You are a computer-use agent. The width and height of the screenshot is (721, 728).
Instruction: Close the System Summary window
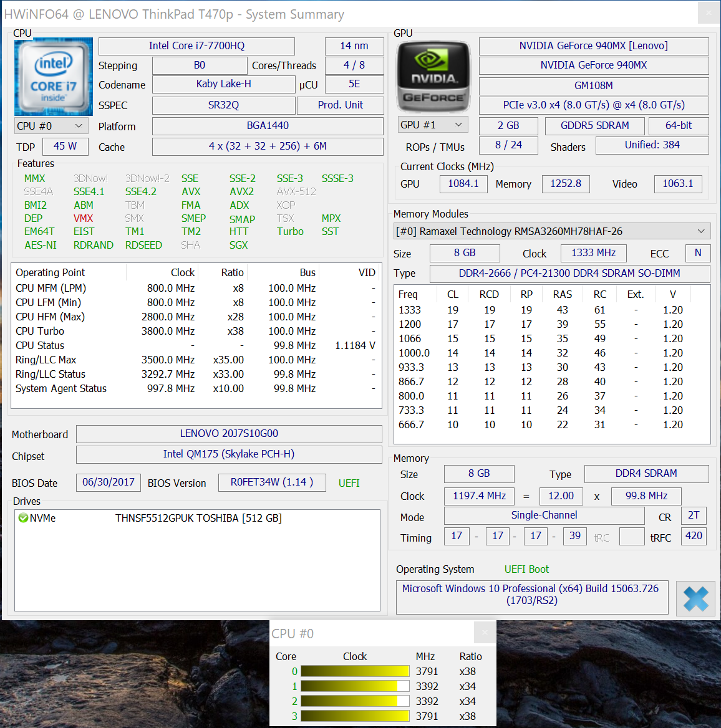coord(709,14)
